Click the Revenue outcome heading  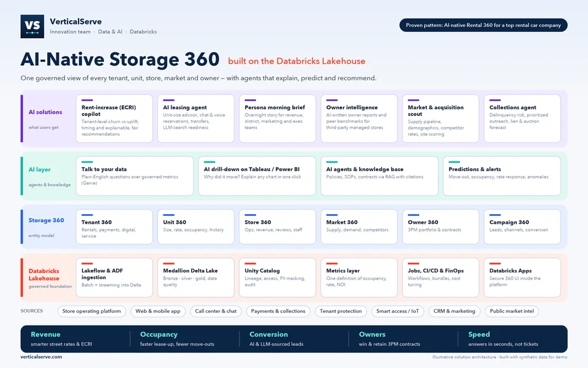45,334
